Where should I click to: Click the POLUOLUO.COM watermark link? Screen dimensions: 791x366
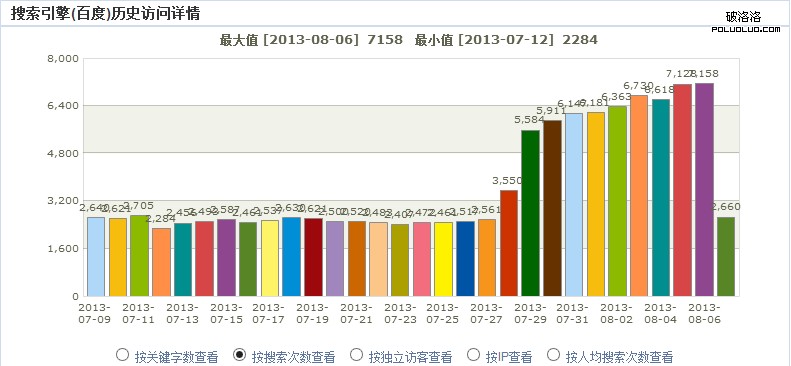(x=746, y=29)
